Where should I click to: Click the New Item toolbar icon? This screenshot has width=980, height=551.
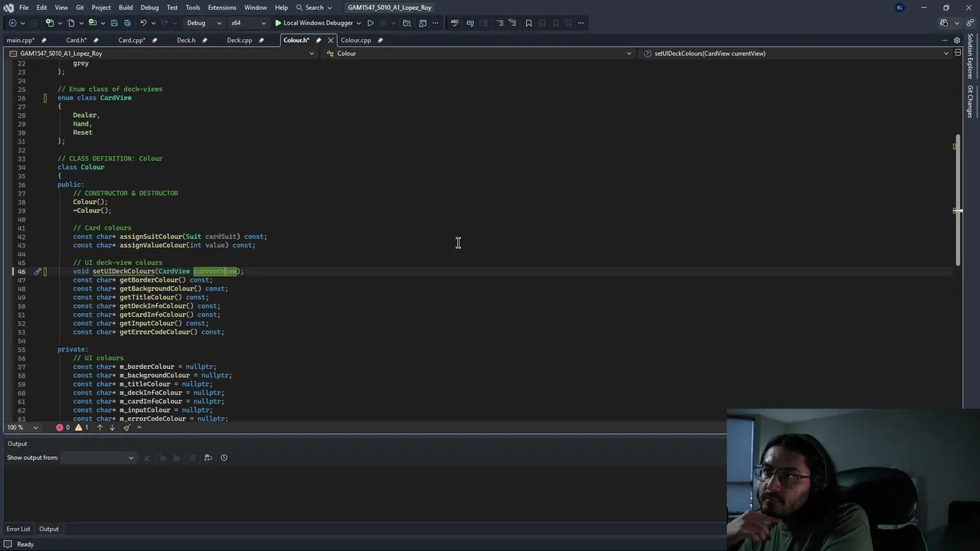50,23
